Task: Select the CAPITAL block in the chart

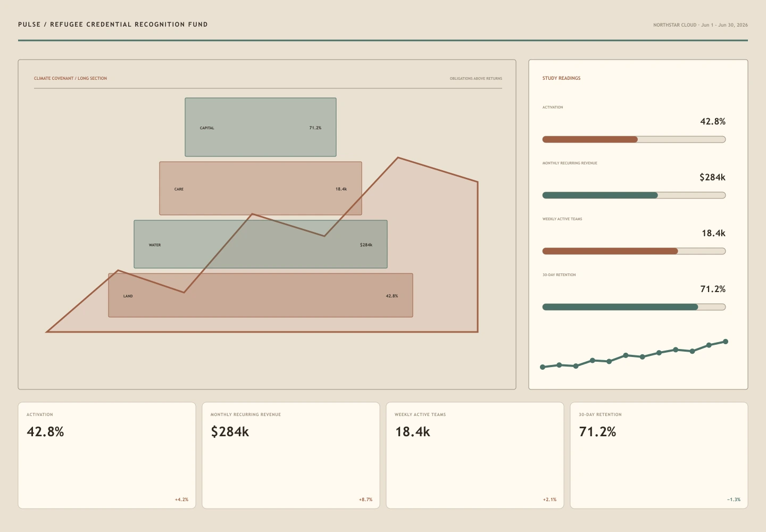Action: click(261, 127)
